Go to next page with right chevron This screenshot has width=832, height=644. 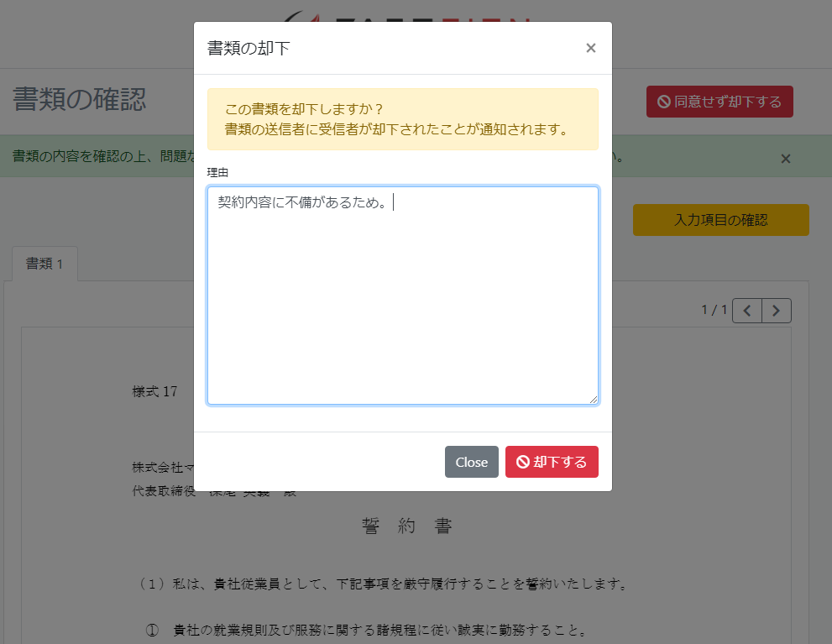click(x=777, y=311)
